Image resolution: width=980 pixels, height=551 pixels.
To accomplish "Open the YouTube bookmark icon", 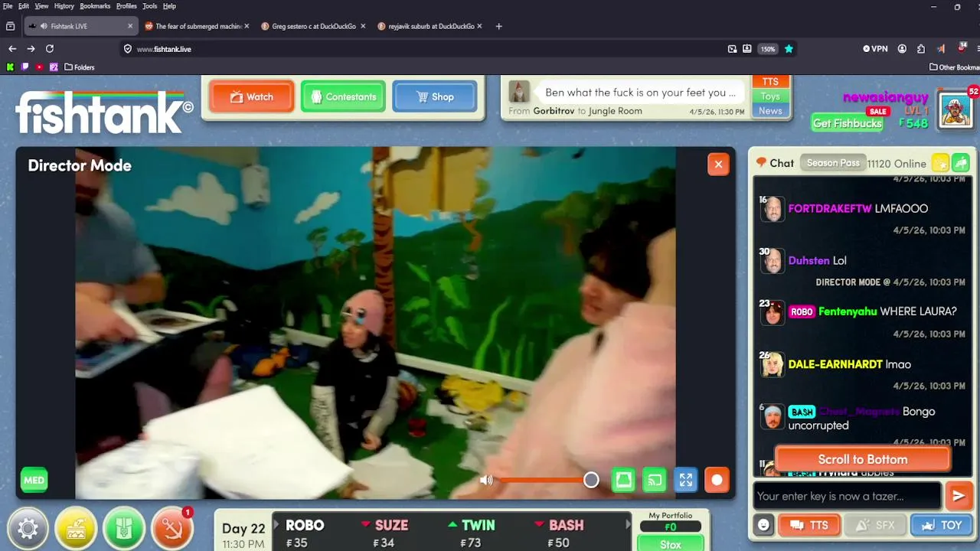I will coord(39,67).
